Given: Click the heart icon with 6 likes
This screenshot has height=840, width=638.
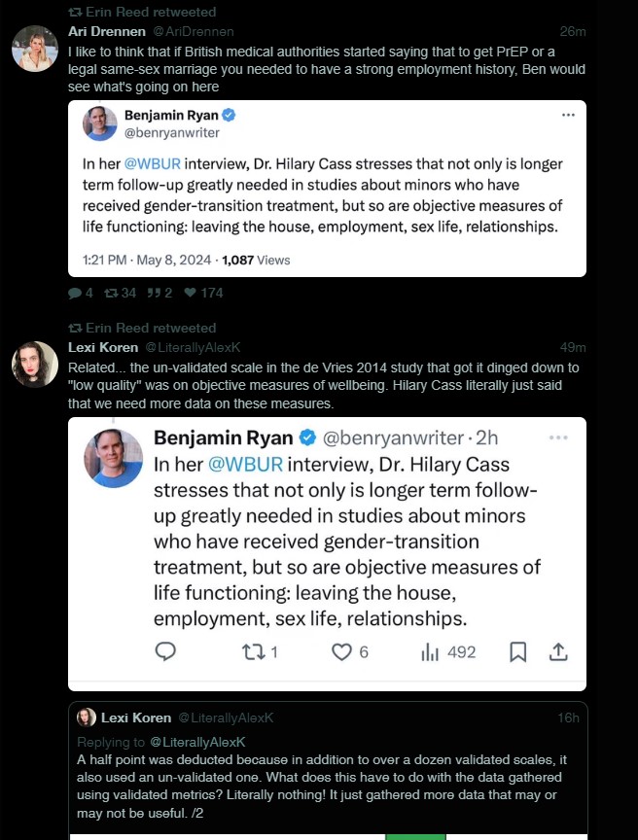Looking at the screenshot, I should (x=341, y=652).
